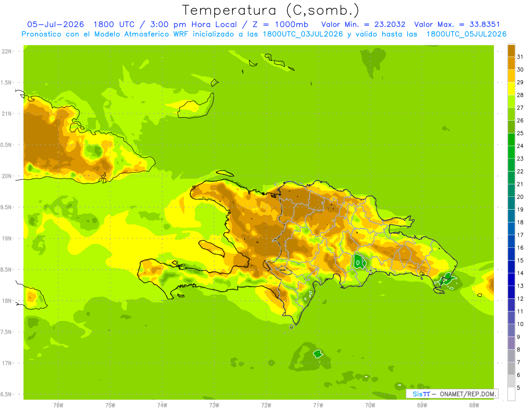Viewport: 532px width, 411px height.
Task: Click the title 'Temperatura (C,somb.)'
Action: 270,10
